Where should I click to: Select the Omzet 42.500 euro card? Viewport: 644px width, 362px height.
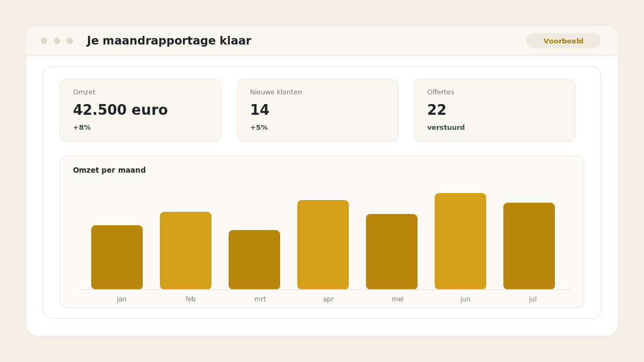click(141, 110)
